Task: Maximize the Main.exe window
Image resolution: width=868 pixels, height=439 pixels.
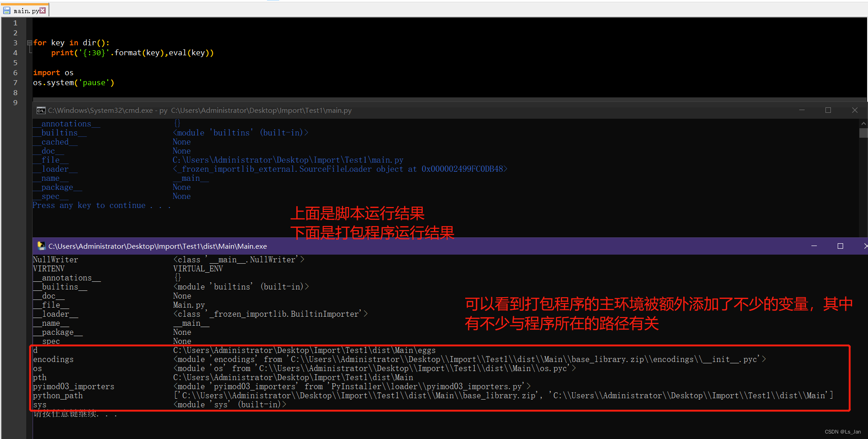Action: (840, 246)
